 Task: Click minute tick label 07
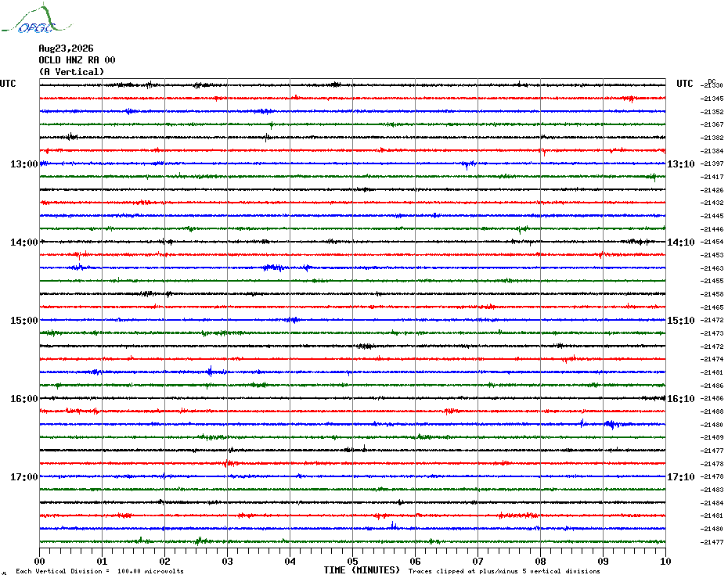tap(478, 561)
